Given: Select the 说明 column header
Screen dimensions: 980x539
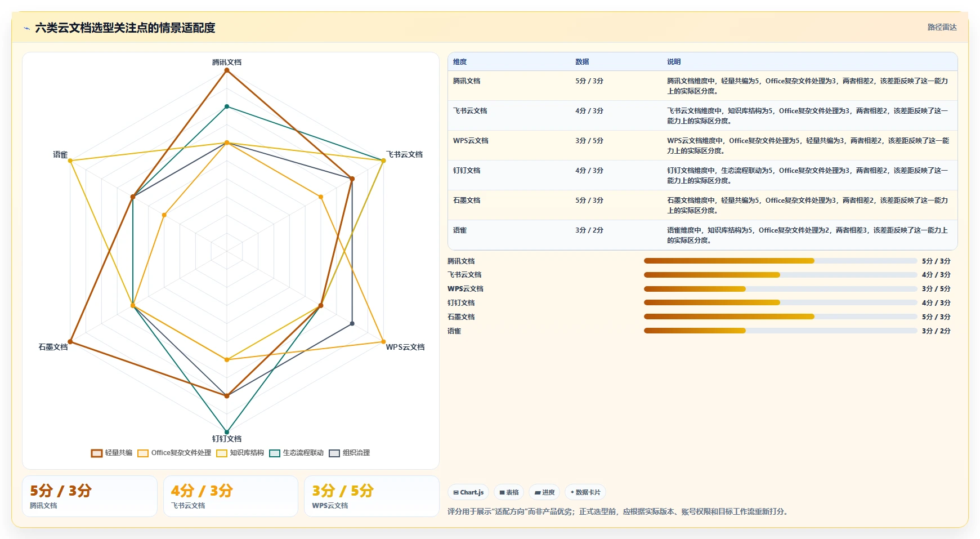Looking at the screenshot, I should tap(674, 62).
